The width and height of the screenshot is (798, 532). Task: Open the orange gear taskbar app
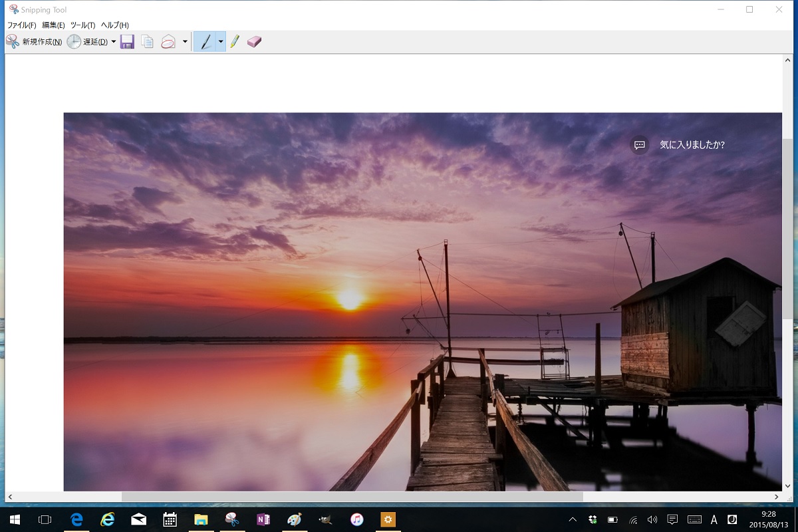point(388,519)
